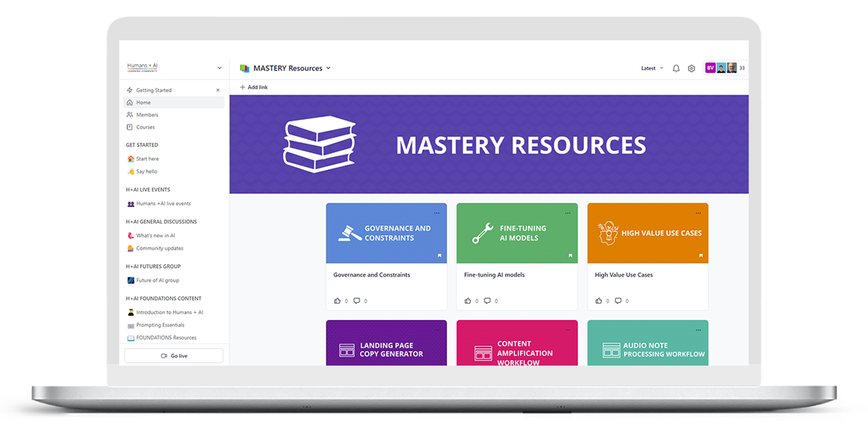868x435 pixels.
Task: Open comments on Fine-tuning AI models post
Action: pyautogui.click(x=487, y=301)
